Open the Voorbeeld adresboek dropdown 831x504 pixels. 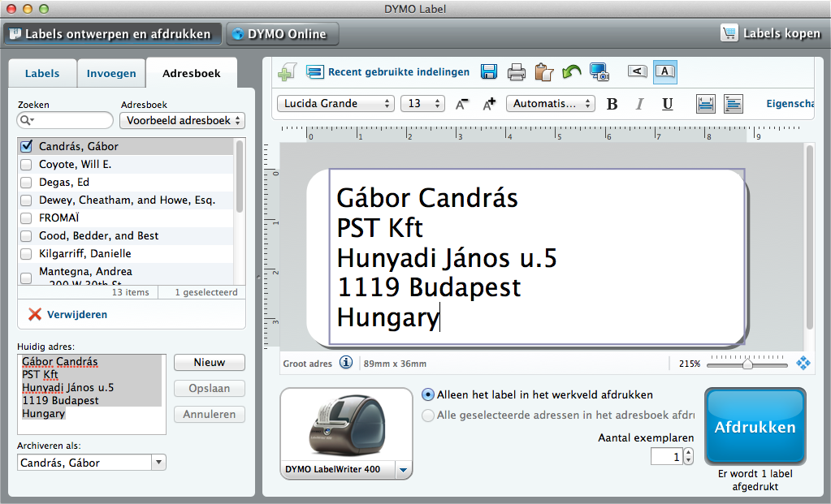(182, 121)
